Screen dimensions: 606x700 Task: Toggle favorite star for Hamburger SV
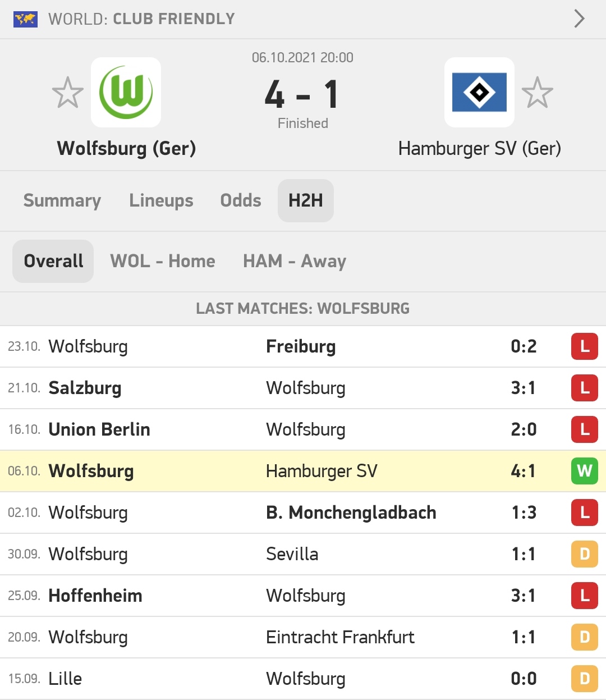pos(538,93)
